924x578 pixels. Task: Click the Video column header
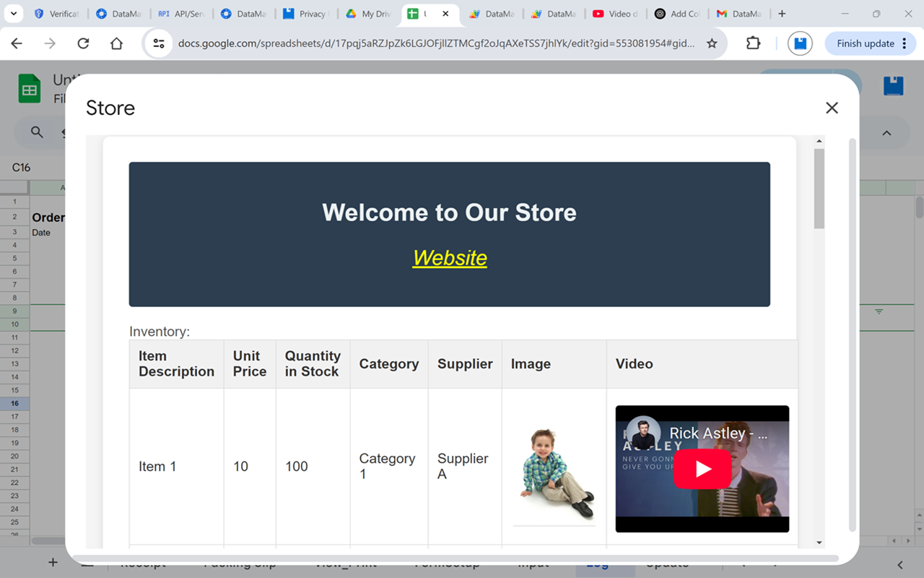[x=702, y=364]
